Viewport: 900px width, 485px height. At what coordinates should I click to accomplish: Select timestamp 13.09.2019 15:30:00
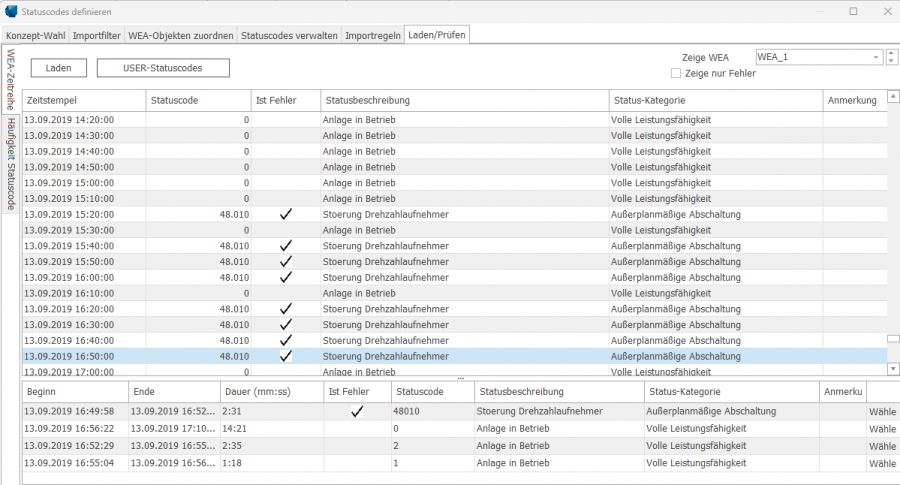click(69, 230)
